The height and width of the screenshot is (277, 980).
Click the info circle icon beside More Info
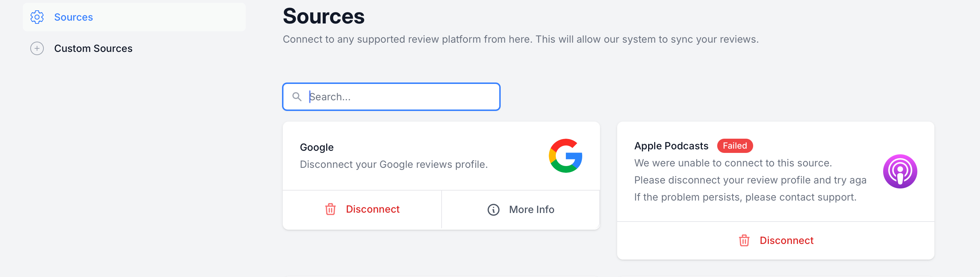[x=494, y=210]
